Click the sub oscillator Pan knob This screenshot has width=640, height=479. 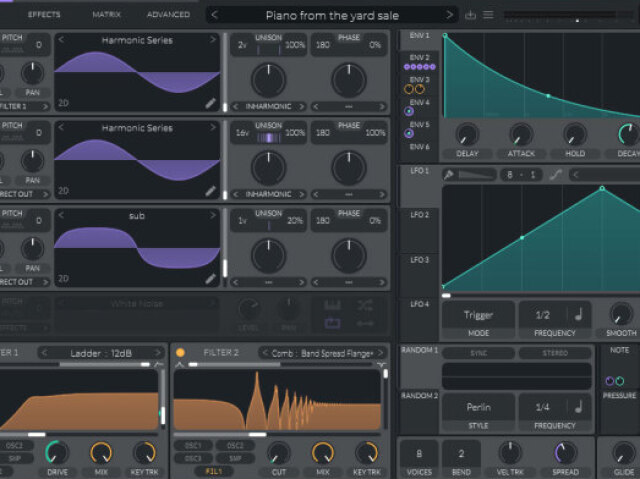tap(32, 248)
